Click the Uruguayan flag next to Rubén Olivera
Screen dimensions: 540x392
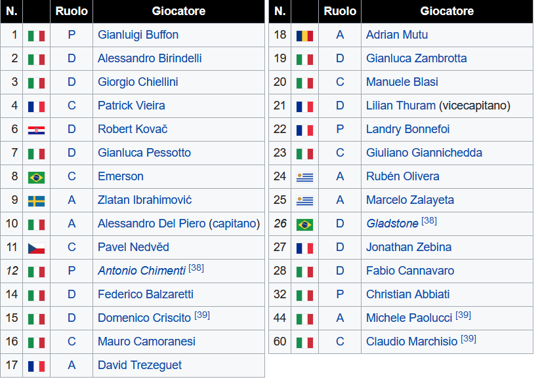(x=304, y=178)
